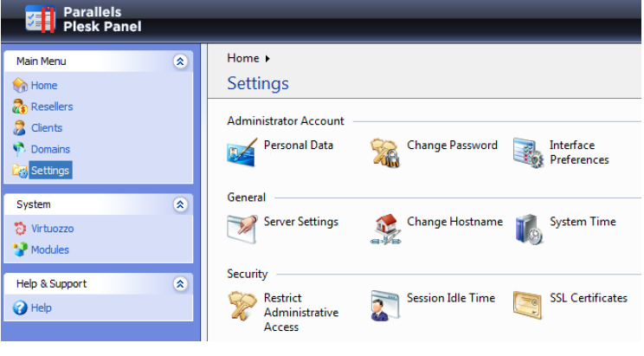Click the Home breadcrumb link
This screenshot has width=644, height=356.
click(x=243, y=58)
